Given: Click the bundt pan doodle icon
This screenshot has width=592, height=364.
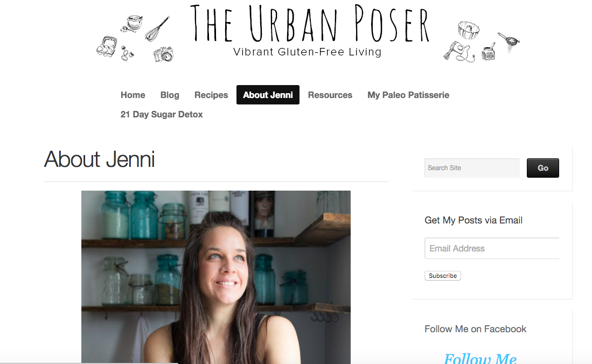Looking at the screenshot, I should [x=468, y=30].
